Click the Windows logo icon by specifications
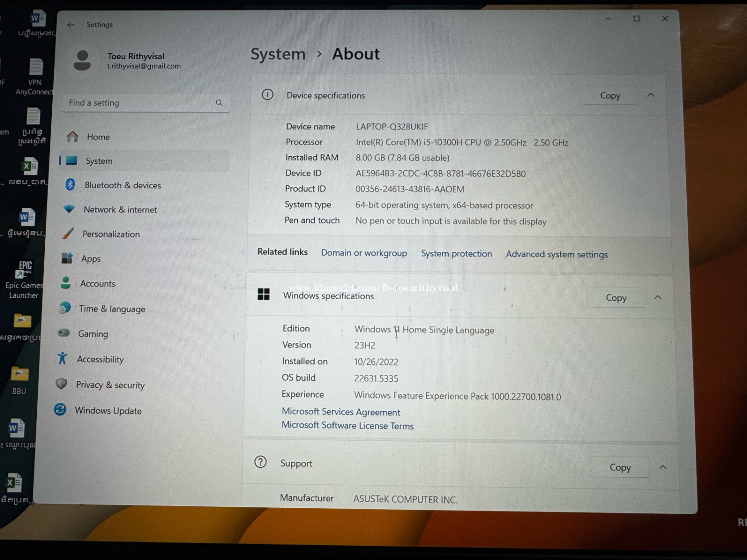The image size is (747, 560). pyautogui.click(x=263, y=294)
